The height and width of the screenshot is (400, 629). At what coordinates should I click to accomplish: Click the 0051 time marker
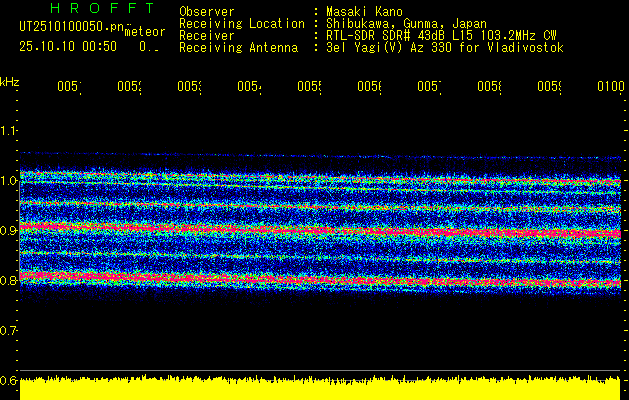(x=69, y=86)
